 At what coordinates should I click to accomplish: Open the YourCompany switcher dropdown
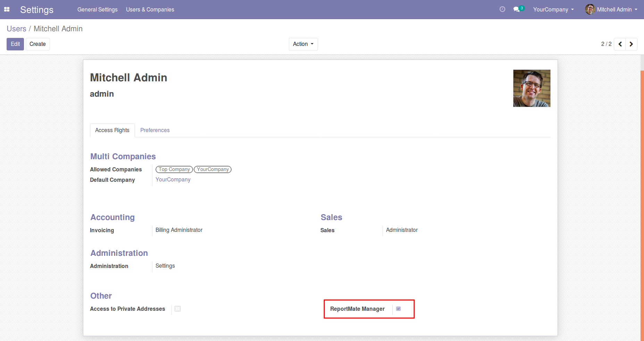click(x=553, y=9)
